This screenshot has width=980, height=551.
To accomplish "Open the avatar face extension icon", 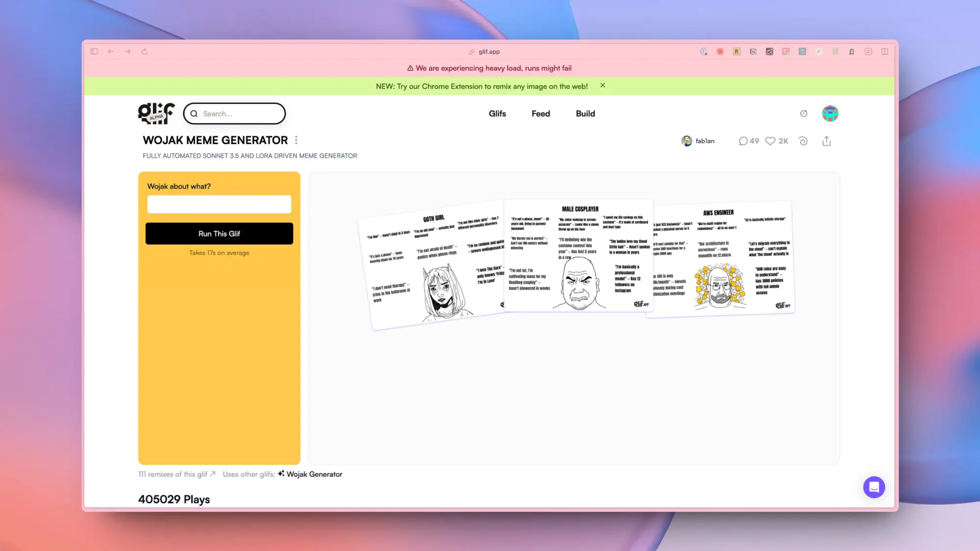I will click(852, 51).
